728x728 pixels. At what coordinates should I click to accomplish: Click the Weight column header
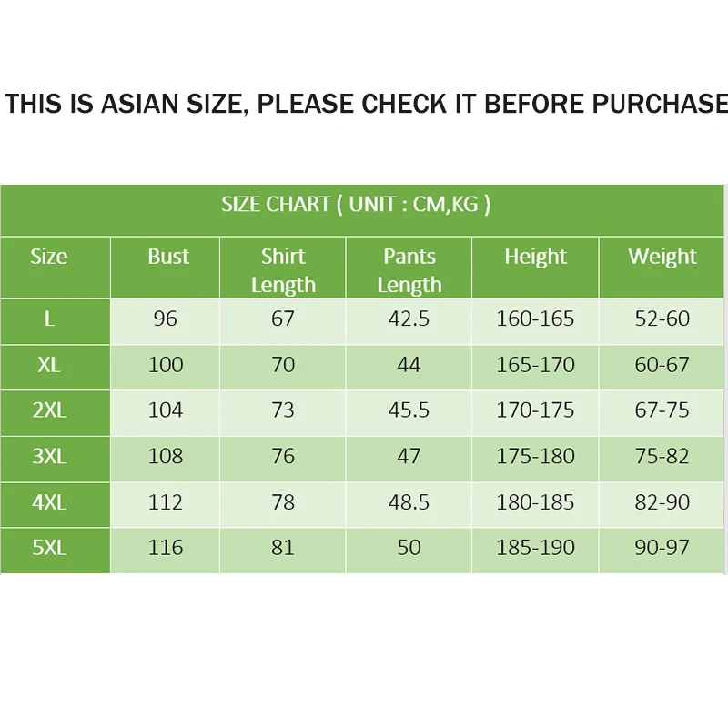662,257
